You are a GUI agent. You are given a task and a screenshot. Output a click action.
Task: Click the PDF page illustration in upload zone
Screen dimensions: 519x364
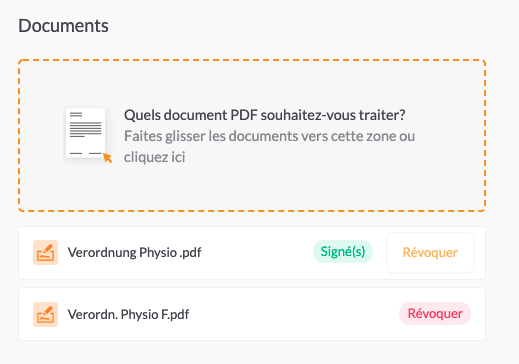(86, 133)
